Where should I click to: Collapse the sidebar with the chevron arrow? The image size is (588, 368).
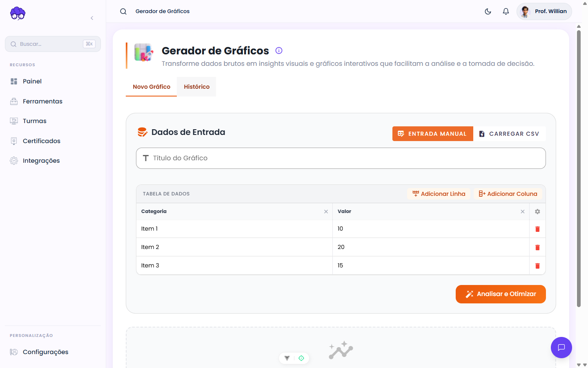pos(92,18)
